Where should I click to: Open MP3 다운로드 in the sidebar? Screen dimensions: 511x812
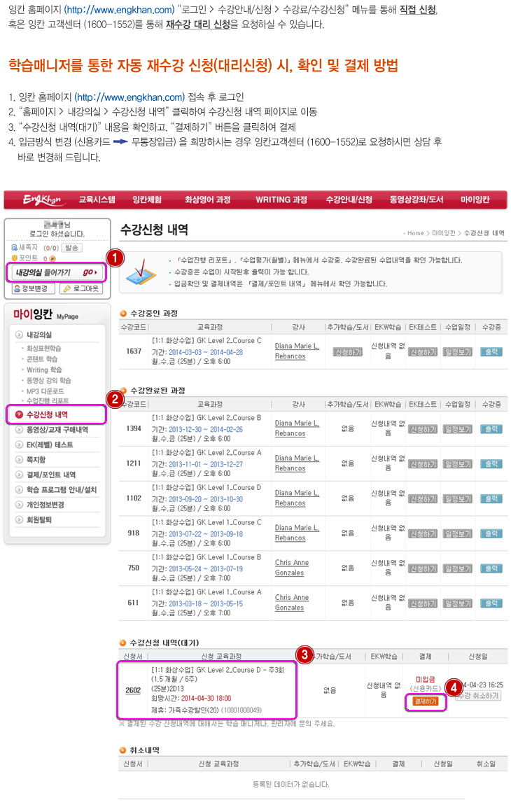point(45,391)
